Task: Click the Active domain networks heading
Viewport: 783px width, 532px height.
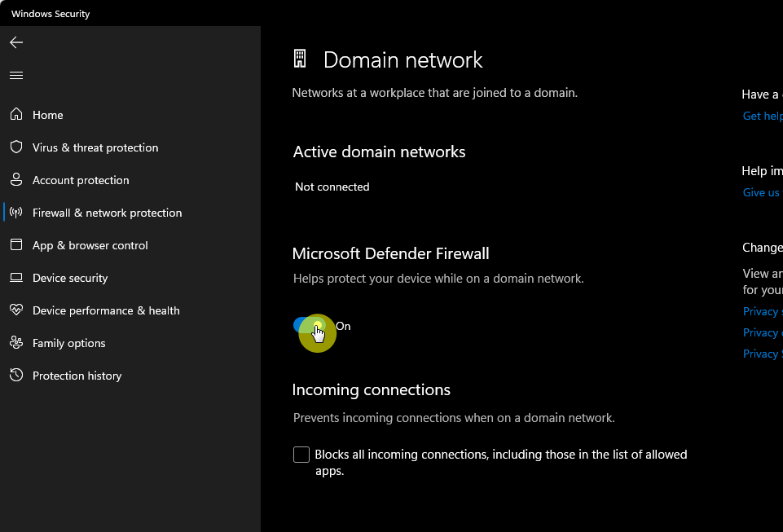Action: pyautogui.click(x=379, y=152)
